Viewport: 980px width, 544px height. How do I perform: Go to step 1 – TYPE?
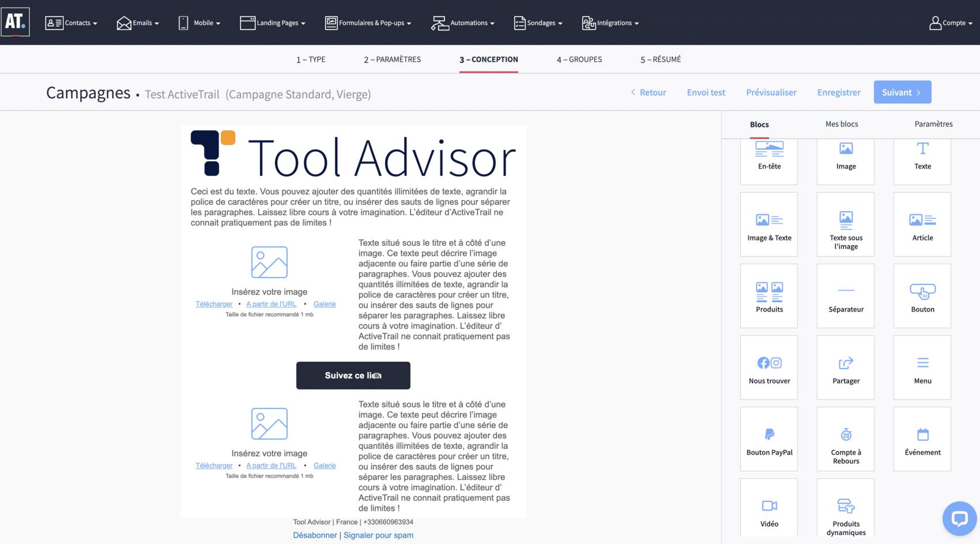[x=311, y=59]
